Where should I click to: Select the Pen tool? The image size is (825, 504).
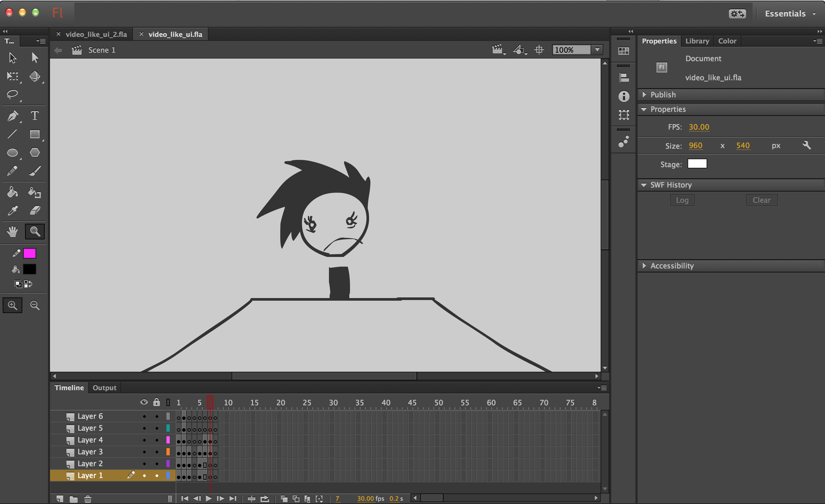pos(12,116)
